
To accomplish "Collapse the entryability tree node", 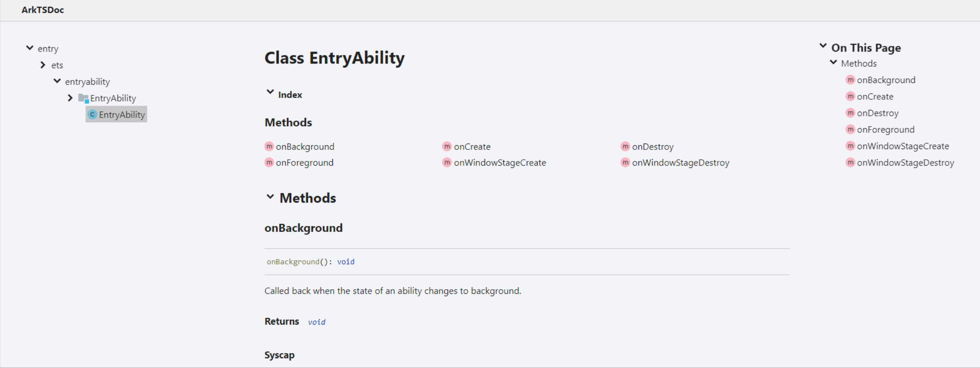I will [57, 81].
